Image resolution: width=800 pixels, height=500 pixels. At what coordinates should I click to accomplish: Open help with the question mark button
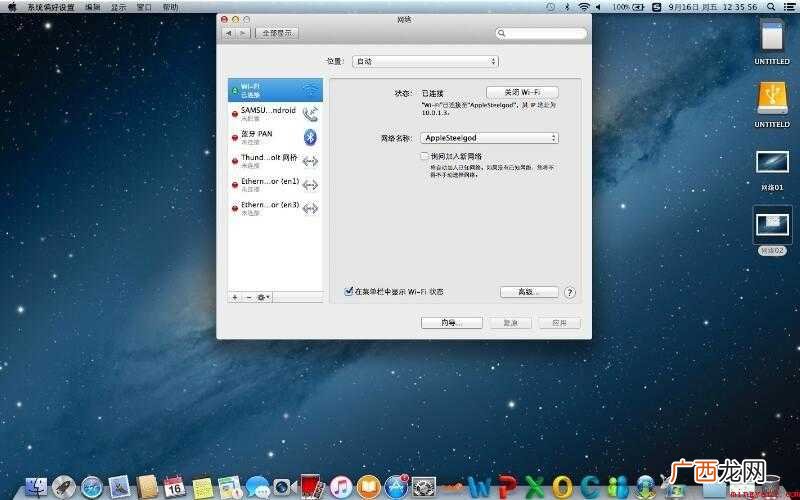[570, 292]
